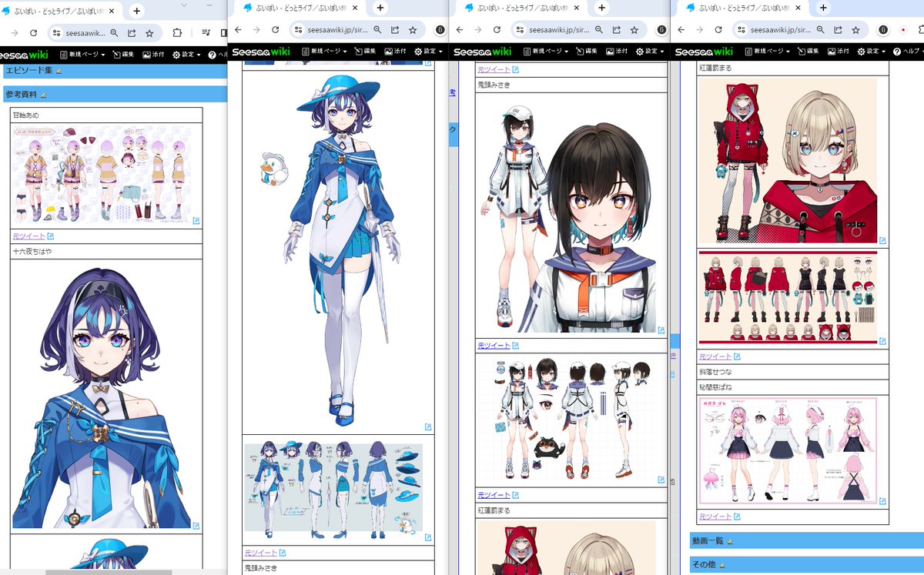Viewport: 924px width, 575px height.
Task: Open media controls icon in leftmost window
Action: point(206,33)
